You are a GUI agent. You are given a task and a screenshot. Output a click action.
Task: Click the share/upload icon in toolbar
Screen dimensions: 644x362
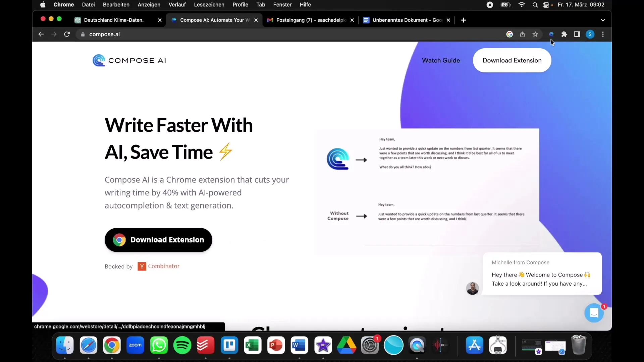pyautogui.click(x=522, y=34)
